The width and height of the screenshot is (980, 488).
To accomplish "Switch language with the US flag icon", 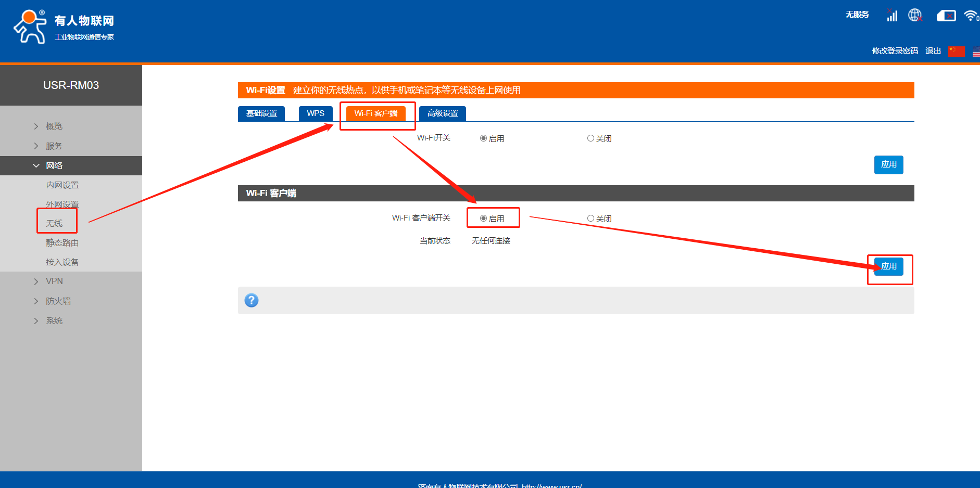I will coord(976,51).
